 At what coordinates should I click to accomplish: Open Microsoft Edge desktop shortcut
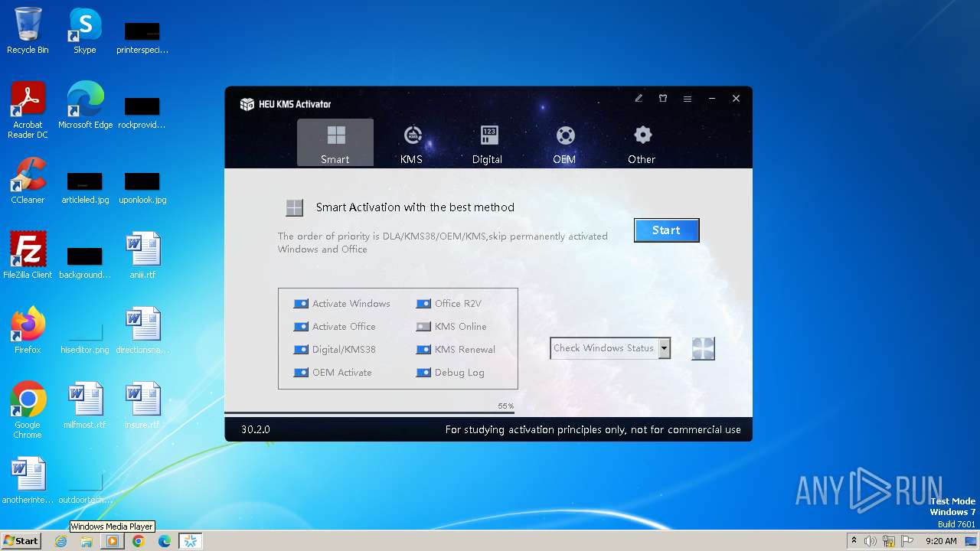pyautogui.click(x=85, y=106)
